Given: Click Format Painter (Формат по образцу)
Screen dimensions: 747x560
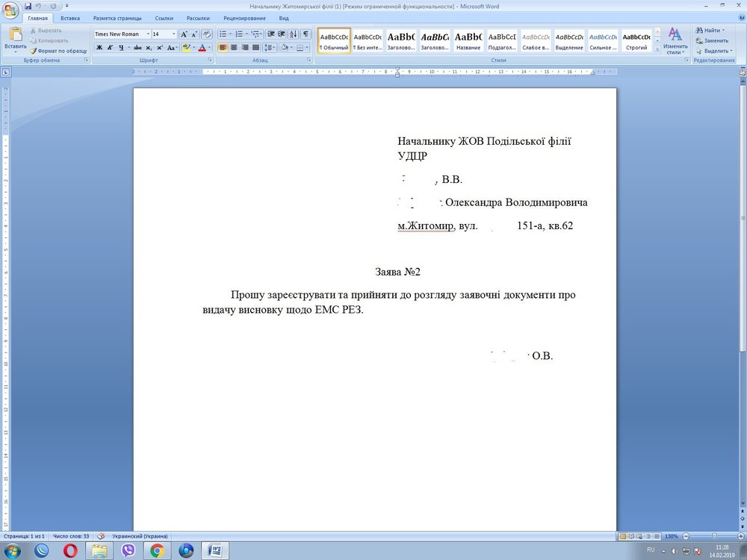Looking at the screenshot, I should (58, 51).
